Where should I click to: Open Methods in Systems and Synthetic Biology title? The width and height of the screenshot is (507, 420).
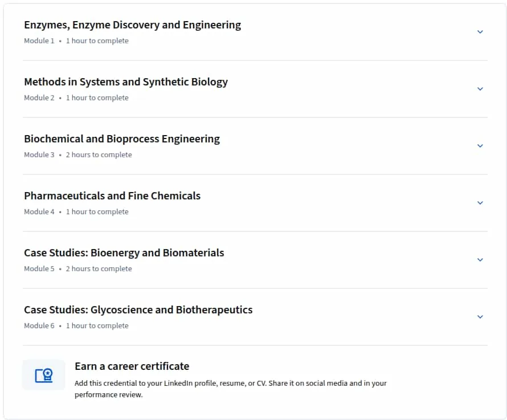click(126, 82)
